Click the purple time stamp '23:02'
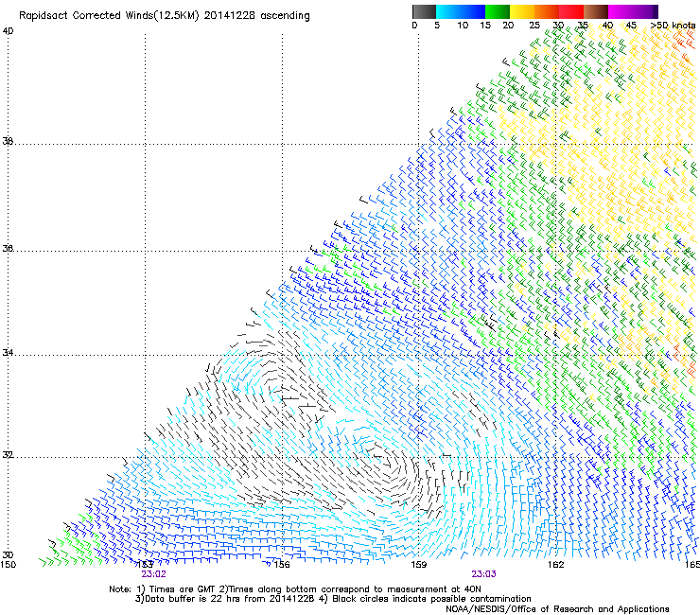700x615 pixels. click(x=153, y=574)
